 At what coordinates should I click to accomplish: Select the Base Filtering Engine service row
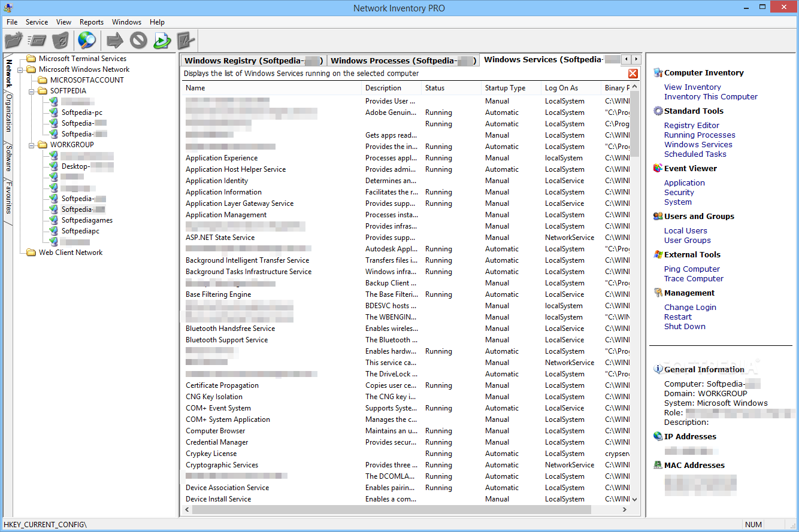[406, 294]
